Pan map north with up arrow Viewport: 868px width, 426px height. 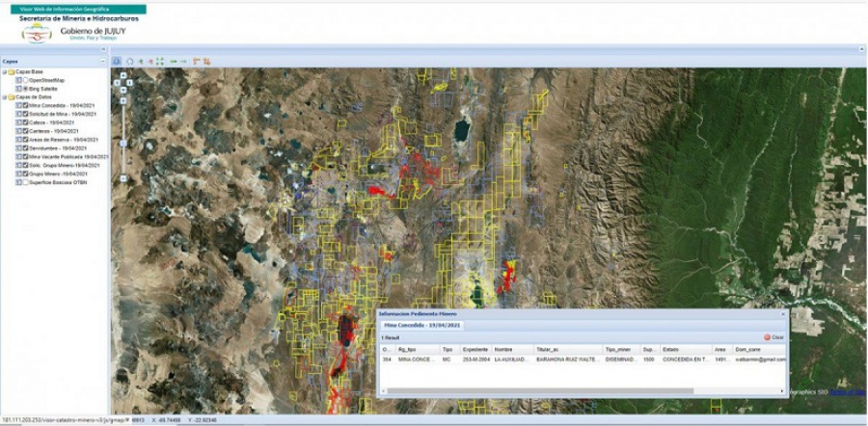[122, 75]
